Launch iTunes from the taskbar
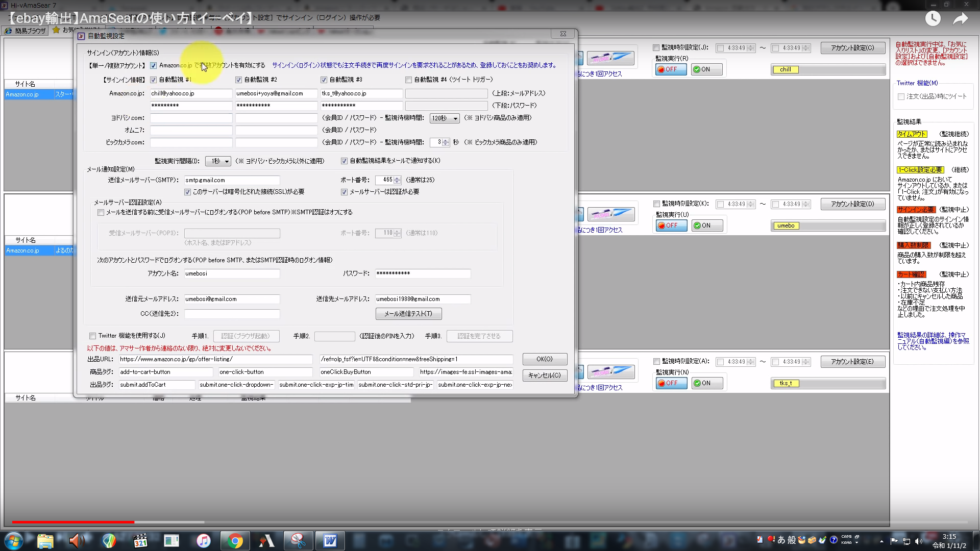980x551 pixels. pos(203,540)
